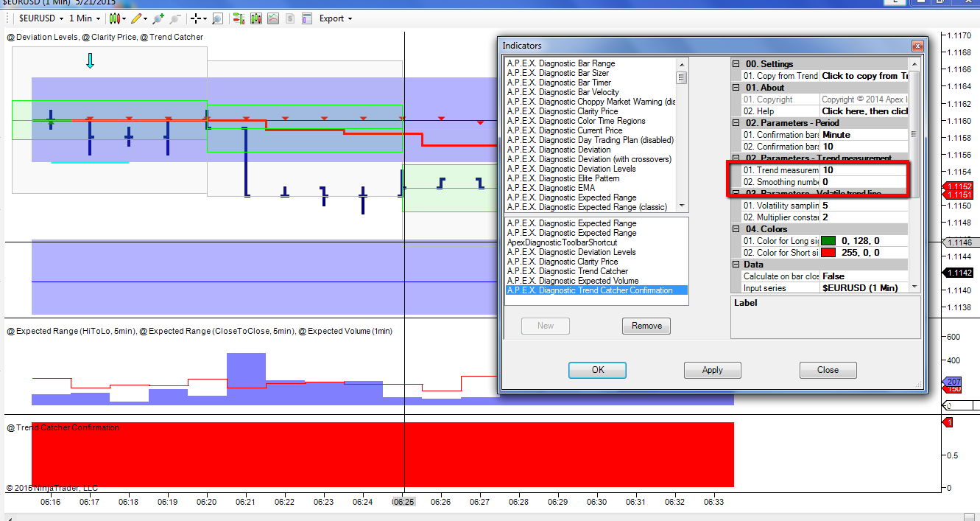
Task: Click the greyed New button
Action: (x=546, y=326)
